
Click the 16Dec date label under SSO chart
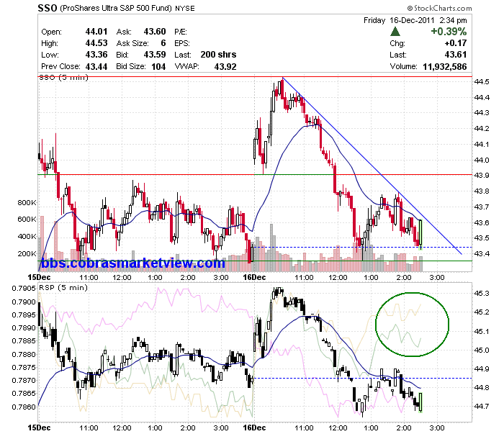[254, 277]
